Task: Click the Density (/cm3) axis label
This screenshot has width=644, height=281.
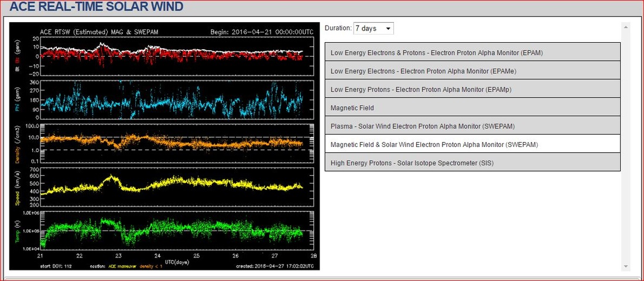Action: pos(18,143)
